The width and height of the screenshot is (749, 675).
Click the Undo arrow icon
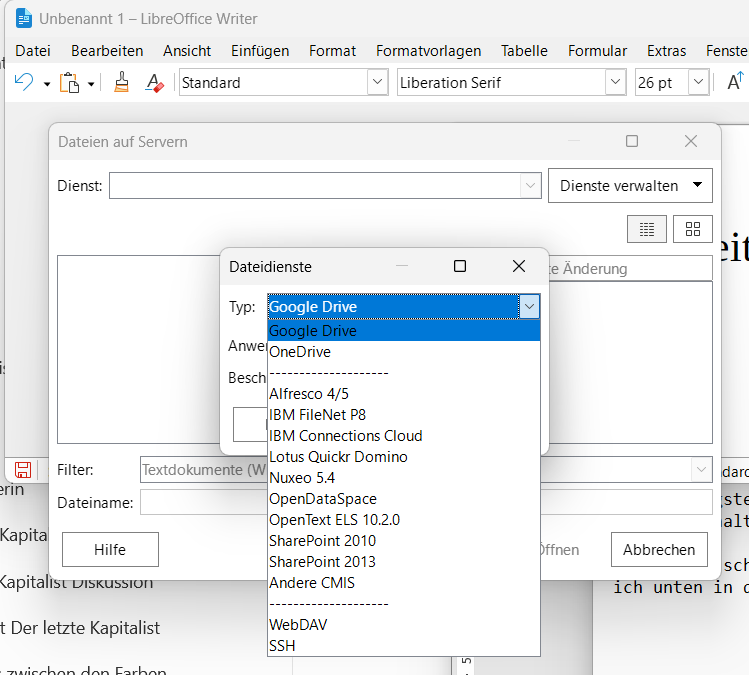click(24, 82)
